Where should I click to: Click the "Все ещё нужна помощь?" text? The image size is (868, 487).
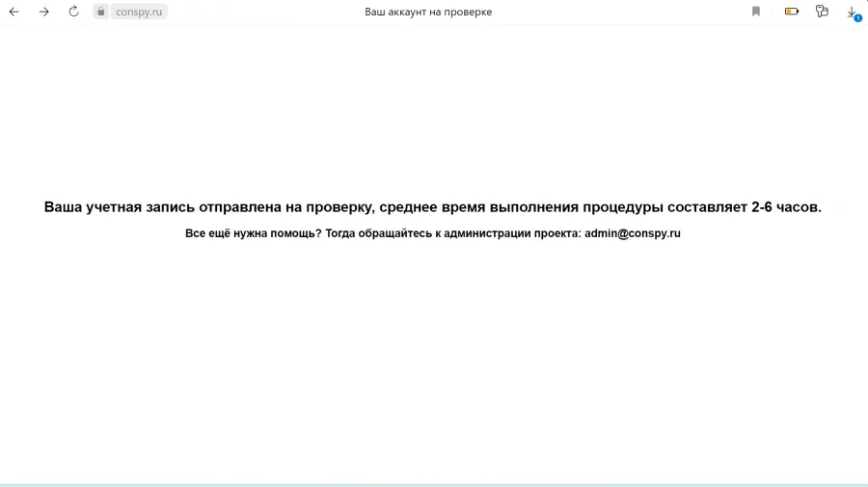pyautogui.click(x=253, y=233)
